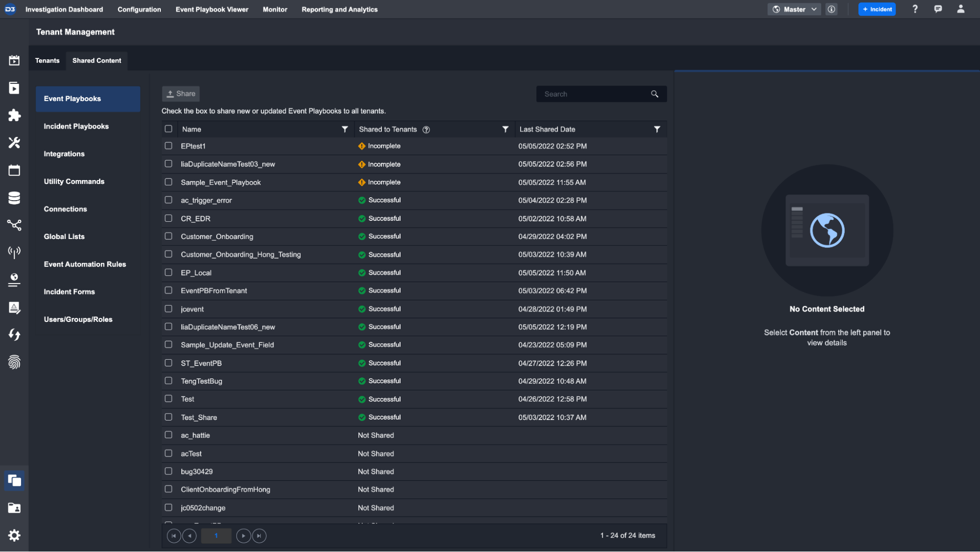
Task: Check the select-all header checkbox
Action: click(x=169, y=129)
